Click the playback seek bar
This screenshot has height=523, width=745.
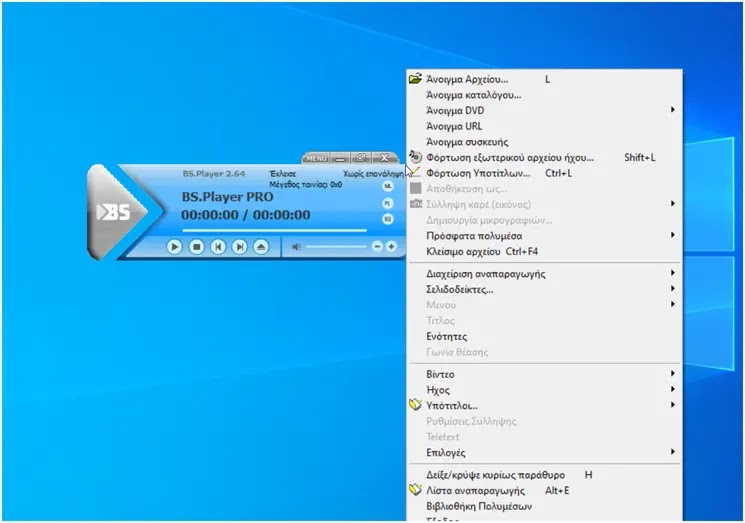pos(274,230)
